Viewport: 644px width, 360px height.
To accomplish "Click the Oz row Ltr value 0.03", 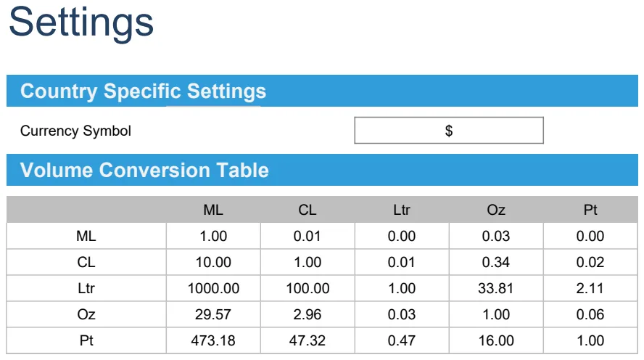I will tap(402, 314).
